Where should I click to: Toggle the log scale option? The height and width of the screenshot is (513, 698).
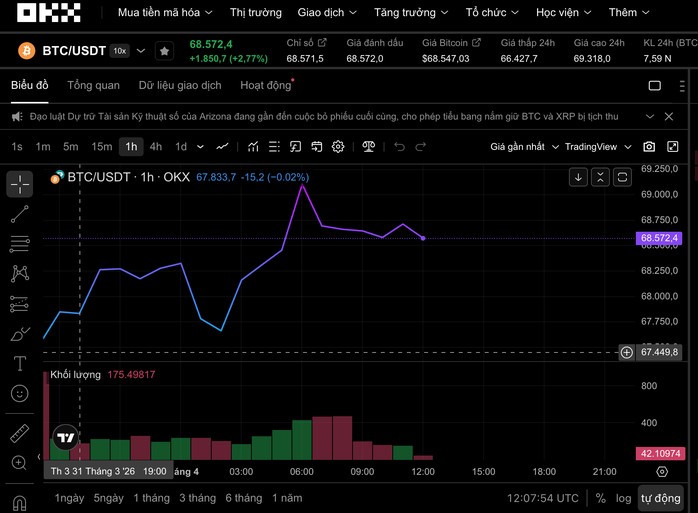click(x=623, y=498)
